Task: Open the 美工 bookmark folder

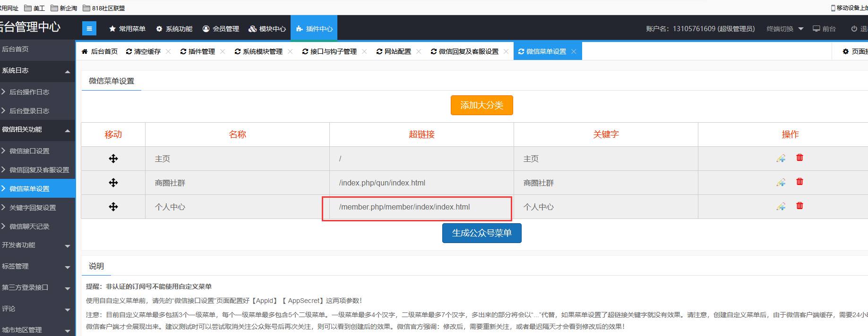Action: pos(34,8)
